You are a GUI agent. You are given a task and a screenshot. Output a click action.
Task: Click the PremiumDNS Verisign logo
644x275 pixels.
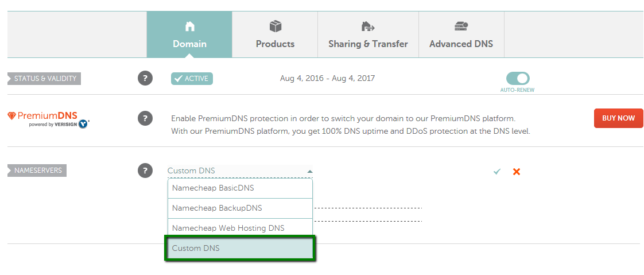48,119
